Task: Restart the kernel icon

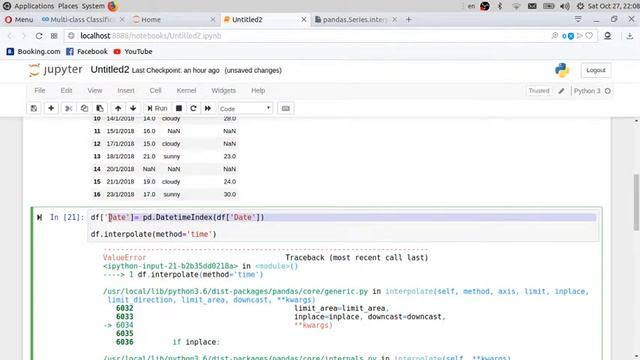Action: pos(193,108)
